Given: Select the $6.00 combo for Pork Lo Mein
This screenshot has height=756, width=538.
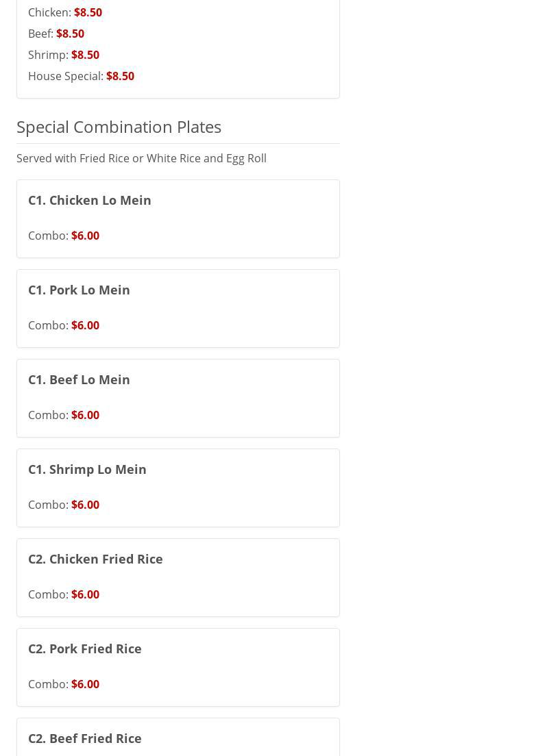Looking at the screenshot, I should [x=85, y=325].
